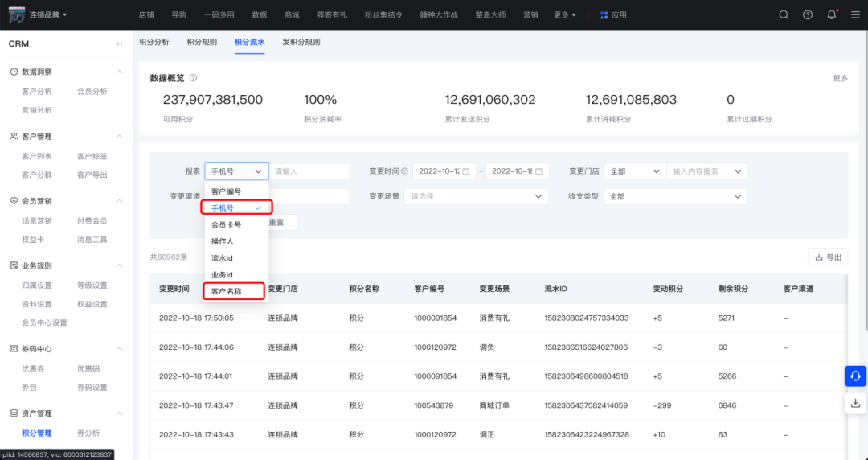Open the end date calendar icon
Image resolution: width=868 pixels, height=460 pixels.
pyautogui.click(x=538, y=171)
